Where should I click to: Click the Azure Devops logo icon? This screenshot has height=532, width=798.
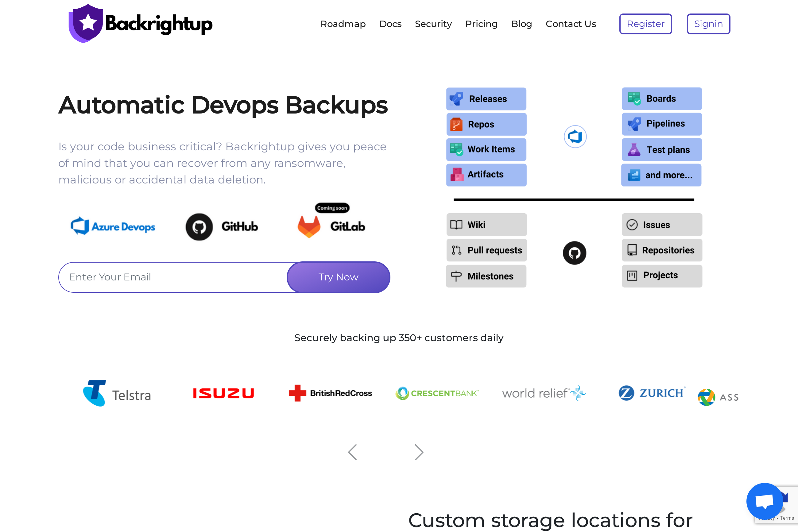coord(80,226)
